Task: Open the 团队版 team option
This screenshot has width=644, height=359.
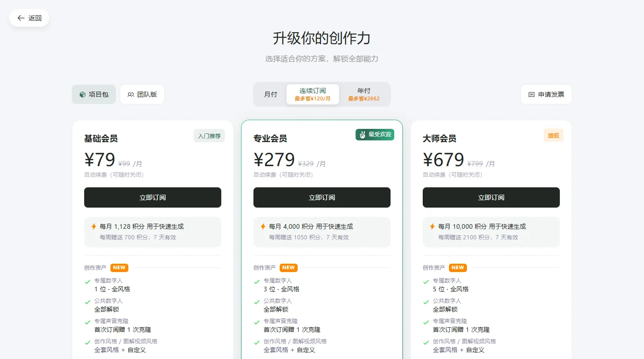Action: [142, 94]
